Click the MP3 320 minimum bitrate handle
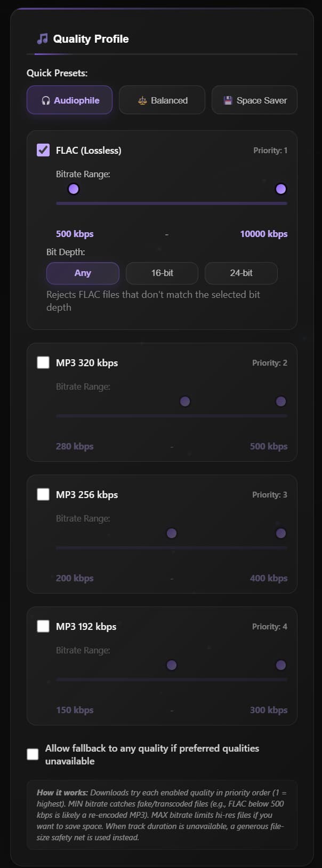The width and height of the screenshot is (322, 868). point(185,401)
